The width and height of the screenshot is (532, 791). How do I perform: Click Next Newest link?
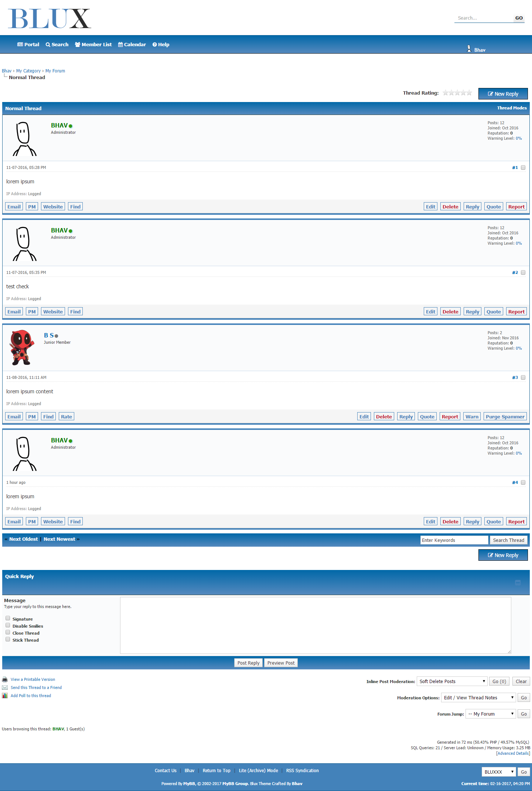[x=59, y=539]
